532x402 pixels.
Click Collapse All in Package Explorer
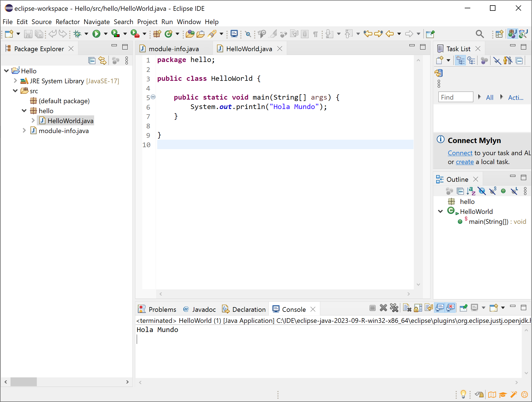92,60
